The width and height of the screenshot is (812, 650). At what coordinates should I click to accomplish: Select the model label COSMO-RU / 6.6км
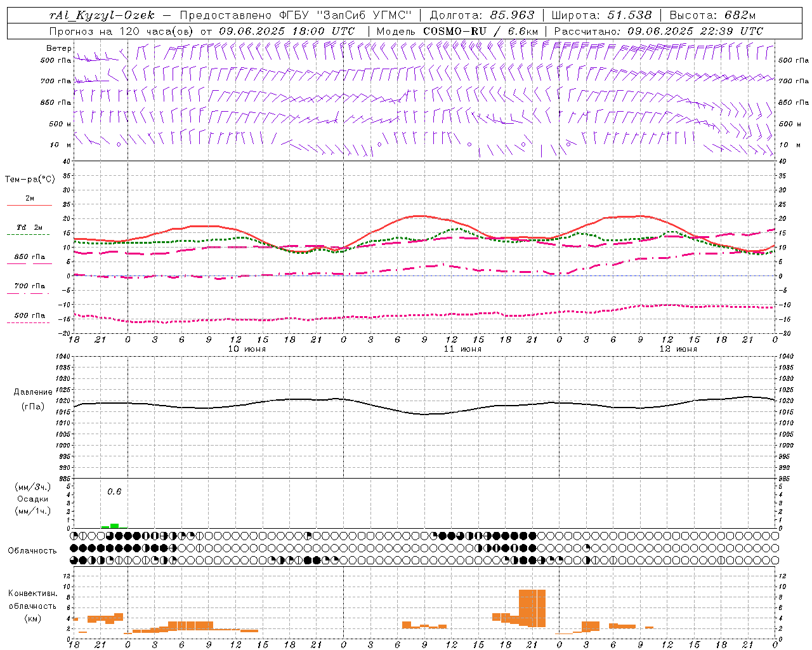[x=481, y=31]
